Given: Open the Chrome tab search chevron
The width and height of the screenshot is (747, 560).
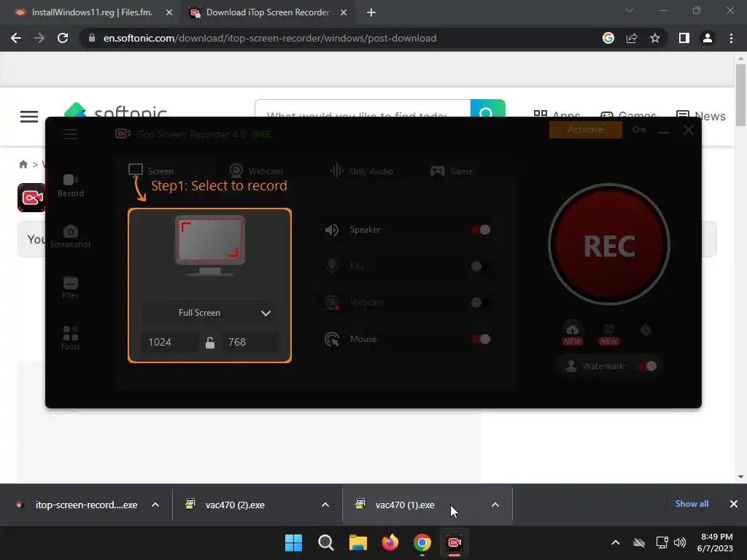Looking at the screenshot, I should 630,10.
